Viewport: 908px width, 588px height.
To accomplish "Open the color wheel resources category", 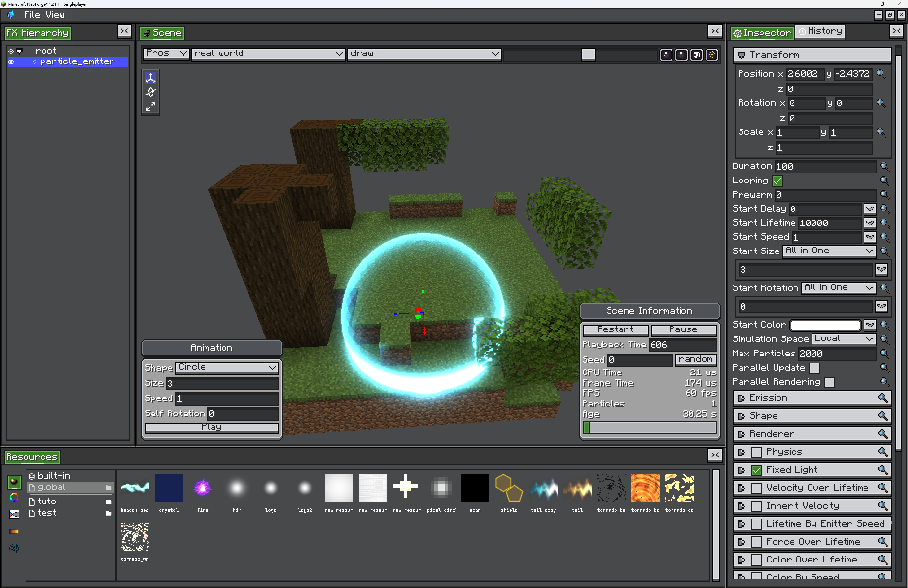I will pyautogui.click(x=14, y=498).
